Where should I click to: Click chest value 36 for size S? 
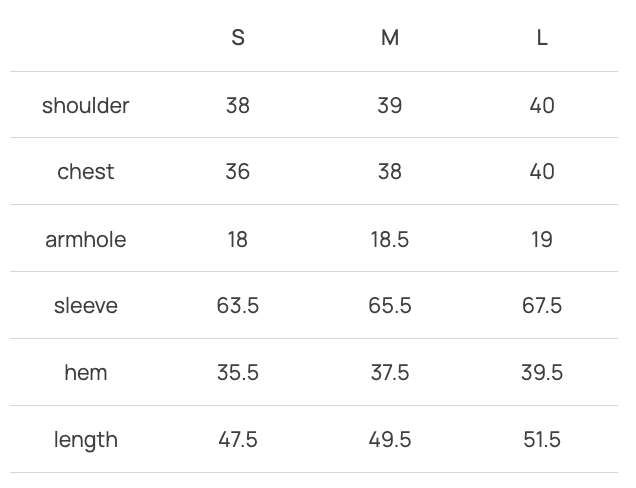[238, 172]
